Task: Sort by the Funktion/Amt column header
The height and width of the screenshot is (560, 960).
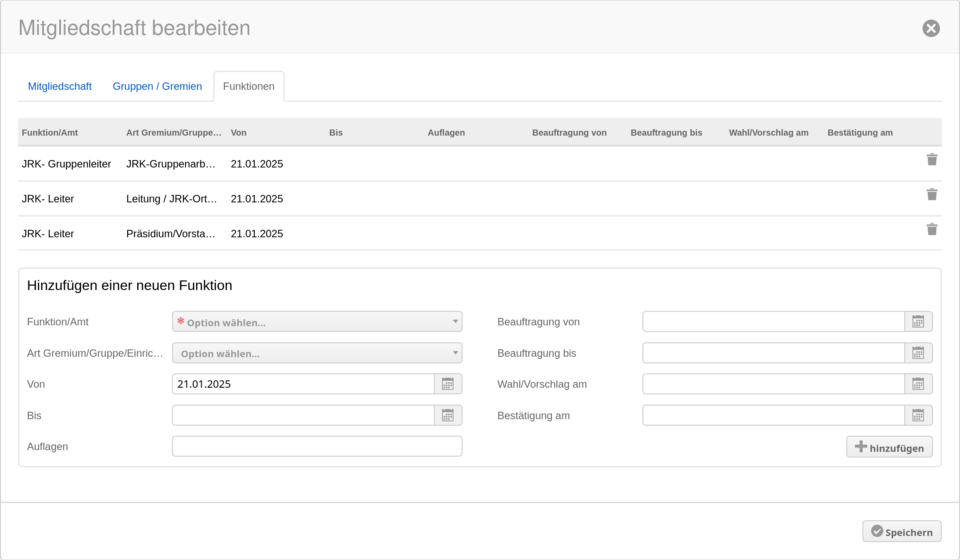Action: click(x=50, y=133)
